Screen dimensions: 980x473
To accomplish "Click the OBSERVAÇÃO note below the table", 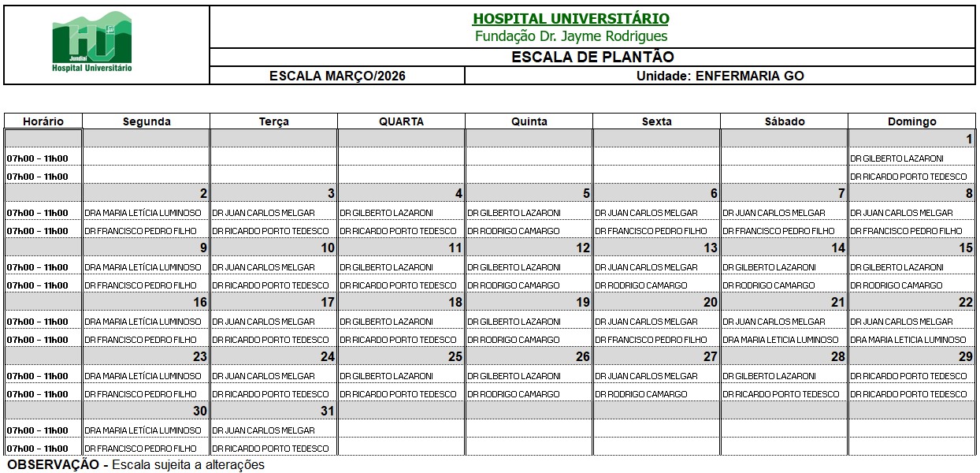I will point(135,465).
